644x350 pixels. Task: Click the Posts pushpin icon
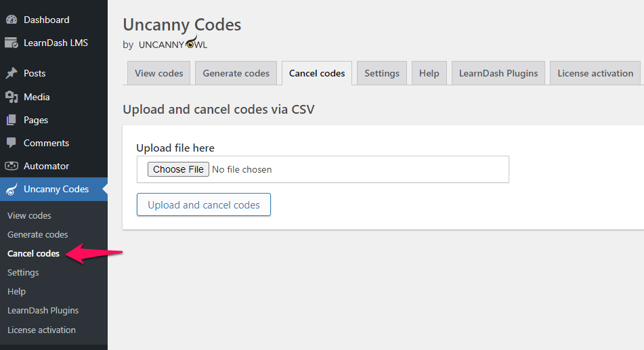point(12,73)
